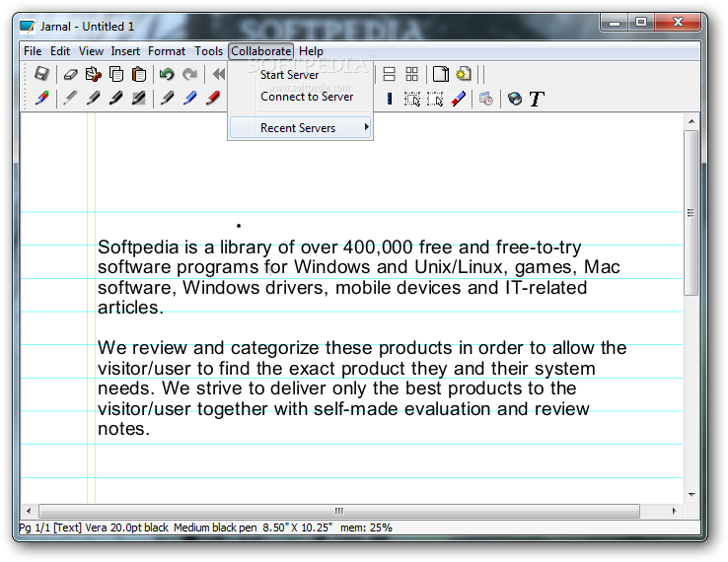Screen dimensions: 728x562
Task: Click the horizontal scrollbar thumb
Action: [x=339, y=511]
